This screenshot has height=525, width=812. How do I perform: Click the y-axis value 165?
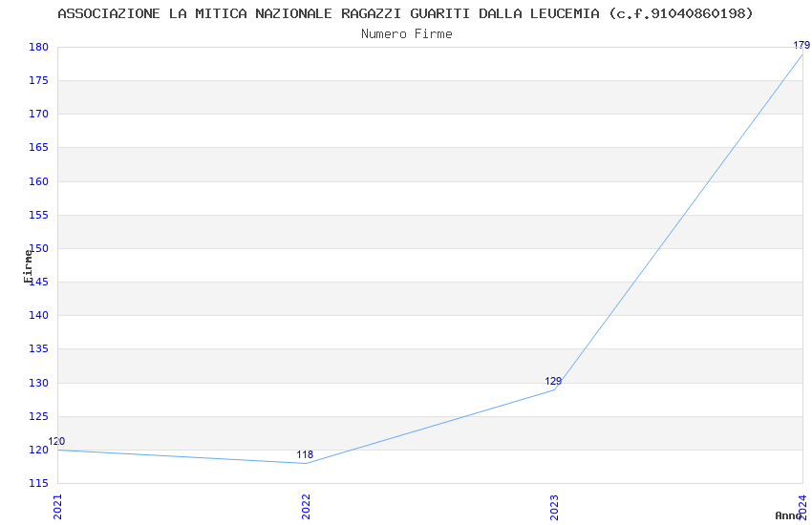point(38,147)
